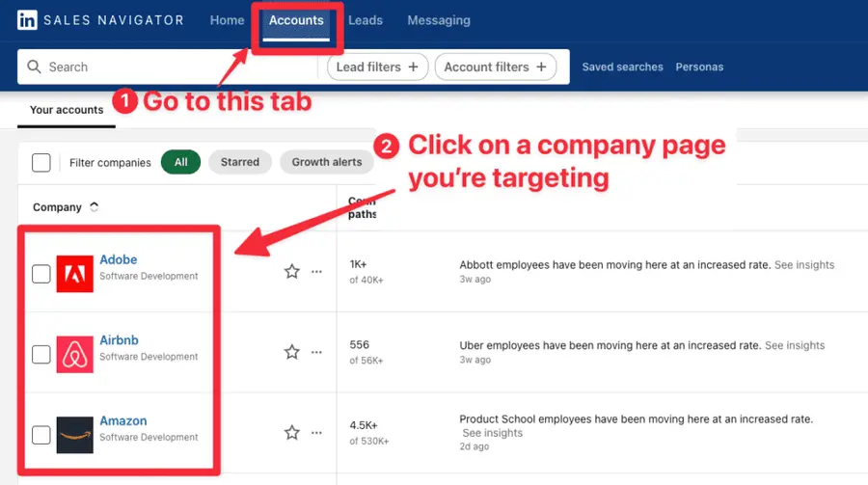This screenshot has width=868, height=485.
Task: Open the Leads tab
Action: click(366, 20)
